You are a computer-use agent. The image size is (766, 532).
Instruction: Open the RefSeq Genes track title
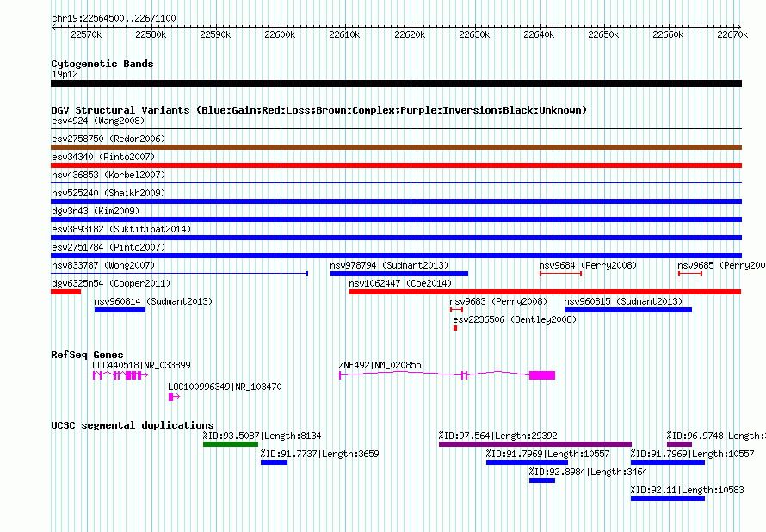pos(87,355)
